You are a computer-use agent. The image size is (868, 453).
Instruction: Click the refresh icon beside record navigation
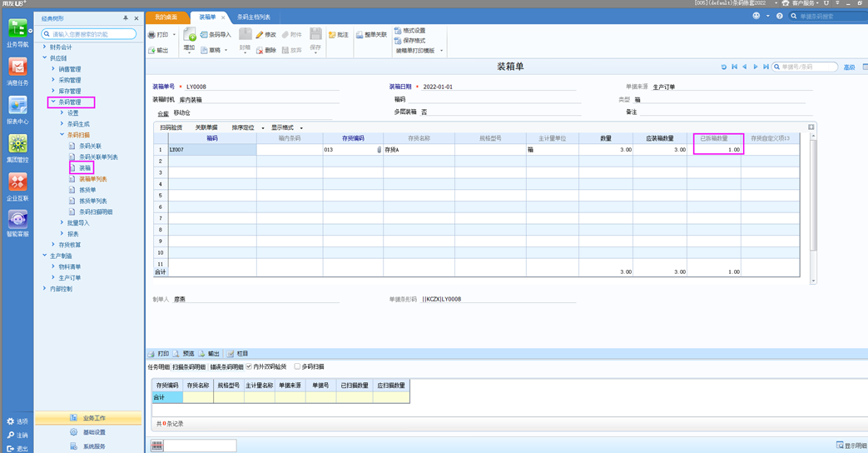(723, 67)
